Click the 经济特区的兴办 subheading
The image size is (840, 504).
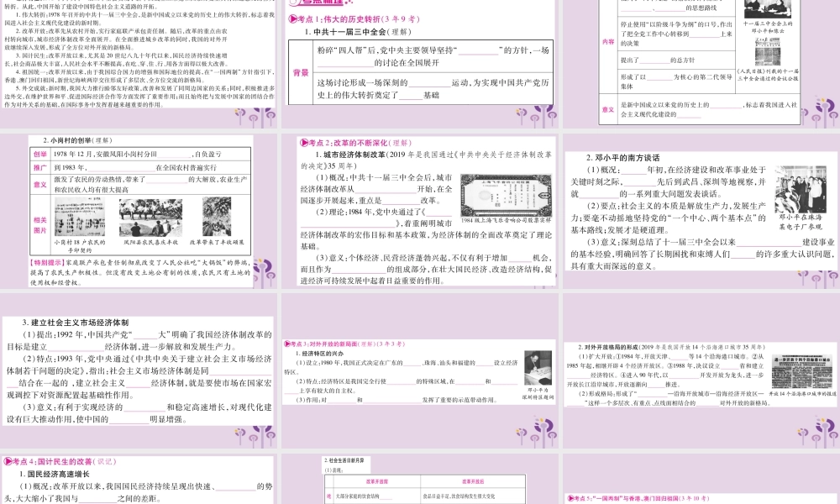[x=320, y=354]
